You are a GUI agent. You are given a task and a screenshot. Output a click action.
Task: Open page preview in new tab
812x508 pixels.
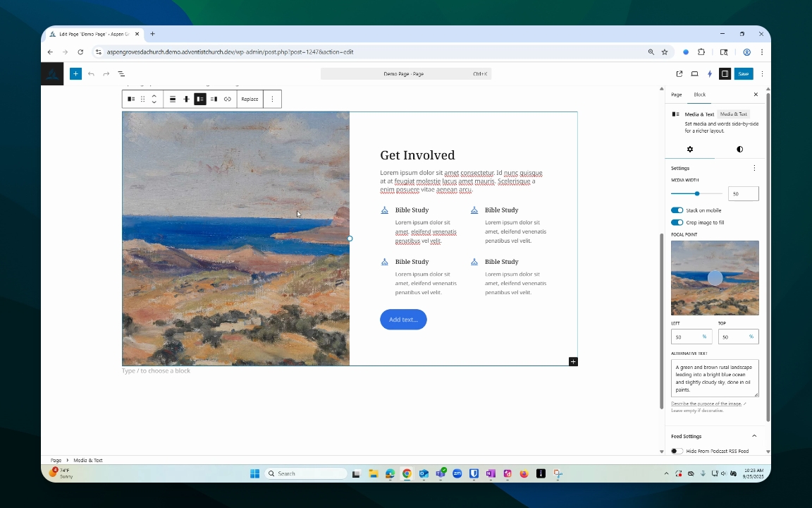(x=679, y=73)
